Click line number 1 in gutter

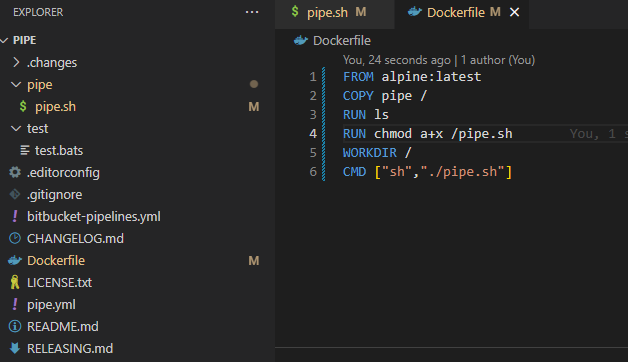[313, 76]
